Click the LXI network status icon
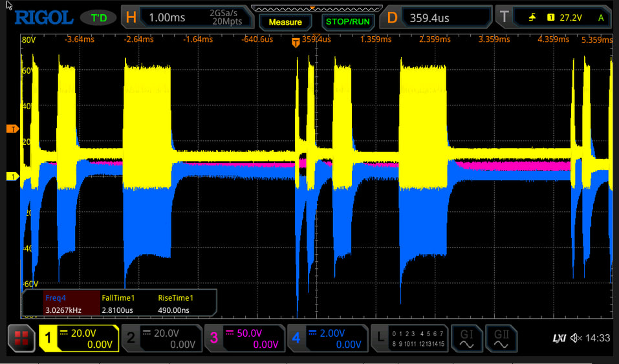The height and width of the screenshot is (364, 619). 559,338
